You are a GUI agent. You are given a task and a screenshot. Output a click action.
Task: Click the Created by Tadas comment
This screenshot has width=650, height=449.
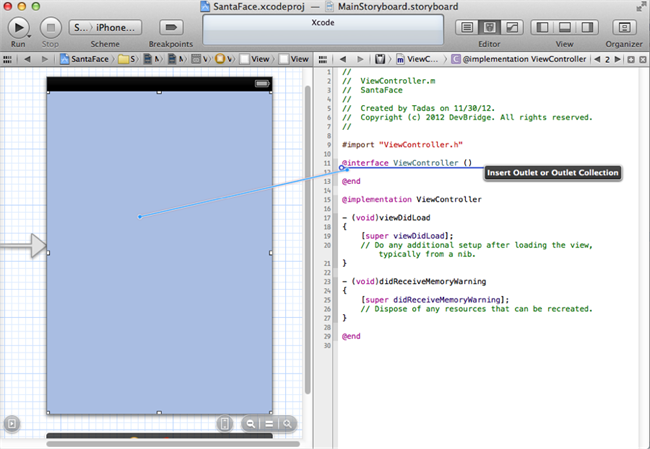418,108
